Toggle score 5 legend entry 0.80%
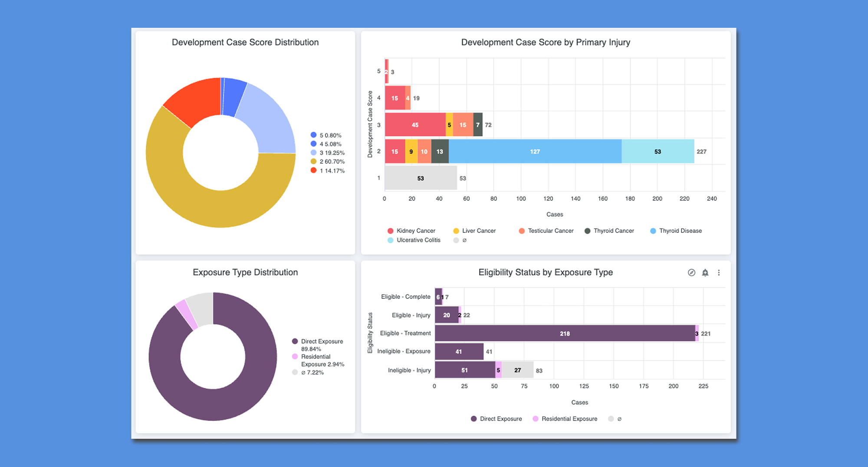 click(326, 135)
